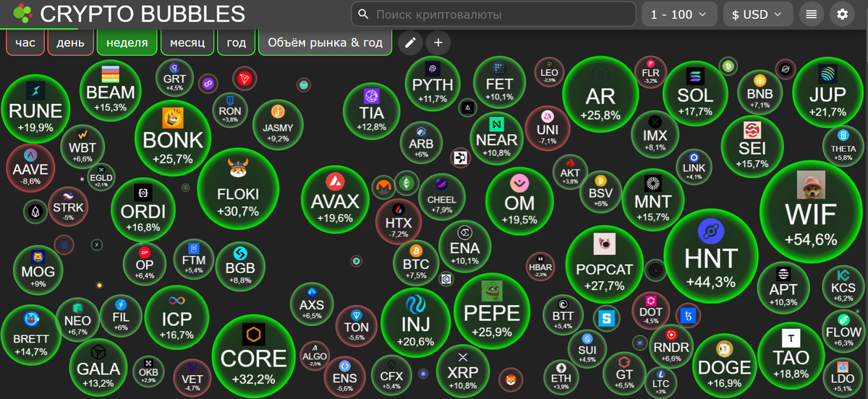Open the SEI +15,7% bubble
This screenshot has width=868, height=399.
pos(752,145)
